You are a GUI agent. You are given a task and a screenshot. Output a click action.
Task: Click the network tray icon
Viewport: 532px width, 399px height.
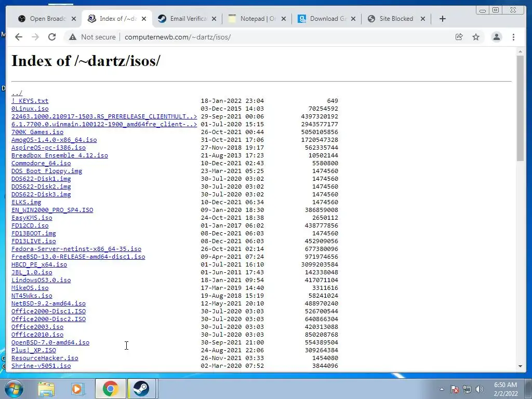467,390
